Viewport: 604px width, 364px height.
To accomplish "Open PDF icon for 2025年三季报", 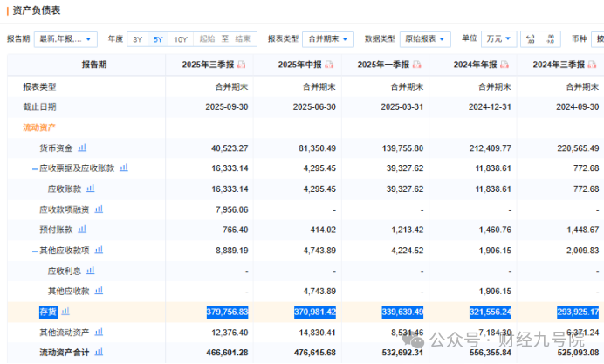I will (x=242, y=65).
